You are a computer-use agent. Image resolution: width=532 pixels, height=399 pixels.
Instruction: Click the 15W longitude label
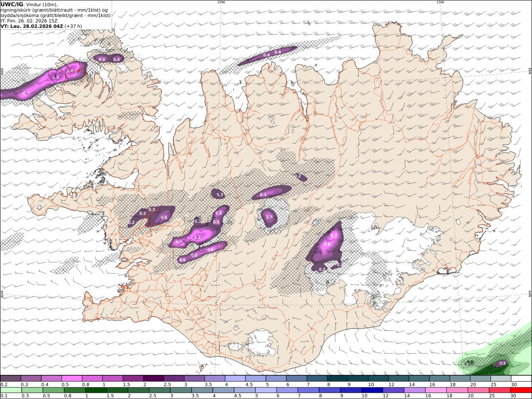[440, 2]
